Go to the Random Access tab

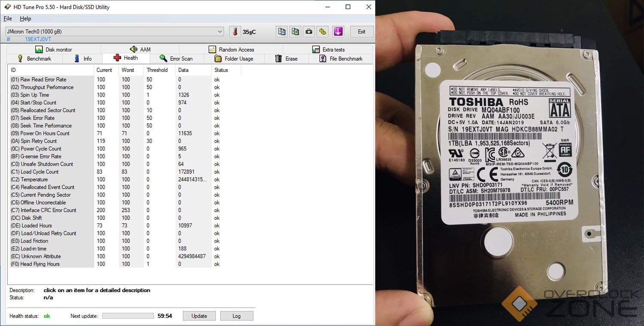231,50
